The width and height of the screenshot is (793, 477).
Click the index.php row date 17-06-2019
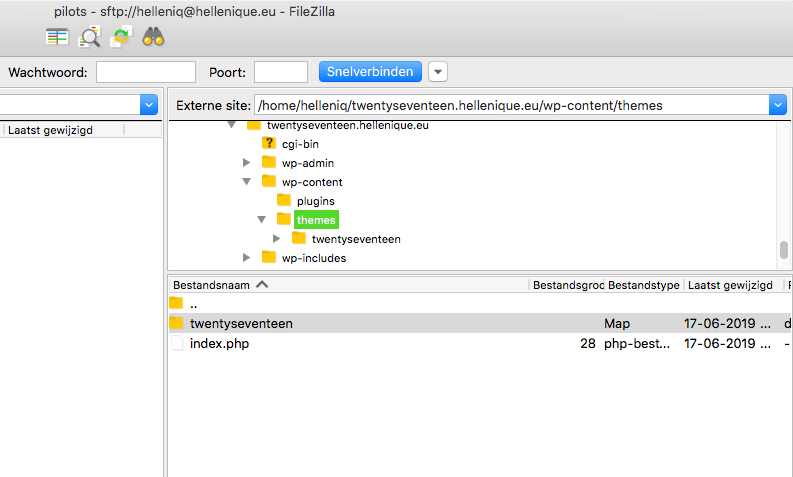[x=727, y=343]
